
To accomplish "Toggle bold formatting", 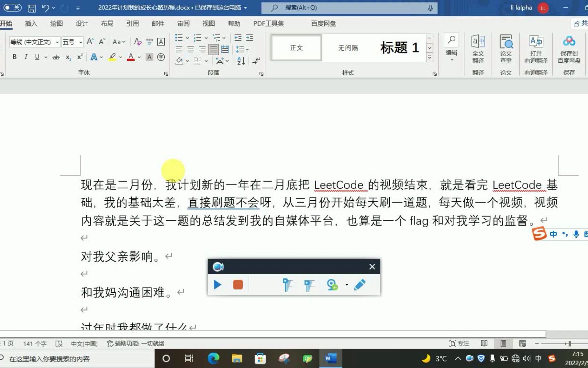I will point(14,57).
